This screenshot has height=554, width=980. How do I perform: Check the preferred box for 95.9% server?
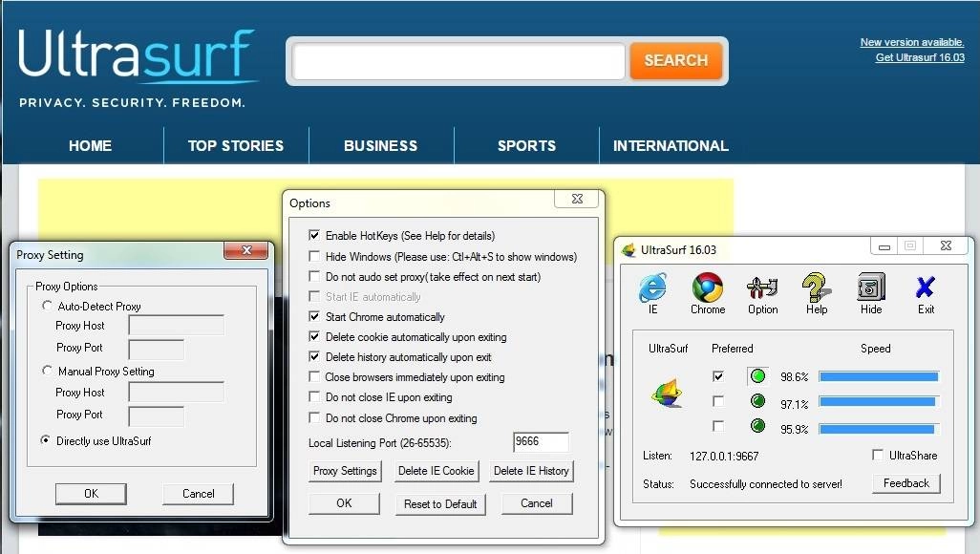718,426
